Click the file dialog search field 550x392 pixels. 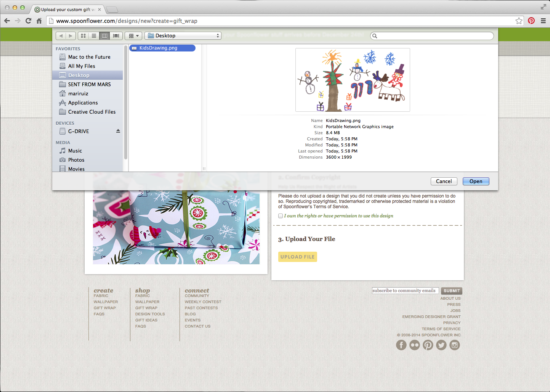point(432,36)
